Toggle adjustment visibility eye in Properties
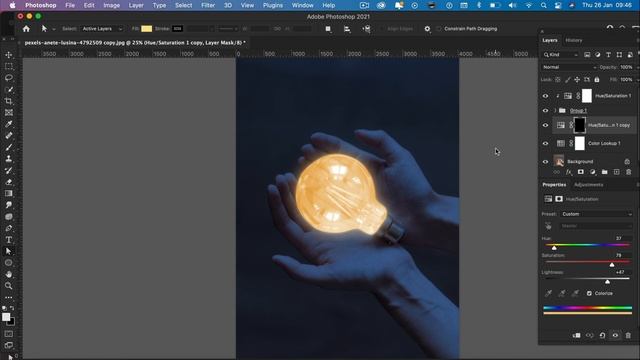The height and width of the screenshot is (360, 640). point(615,336)
